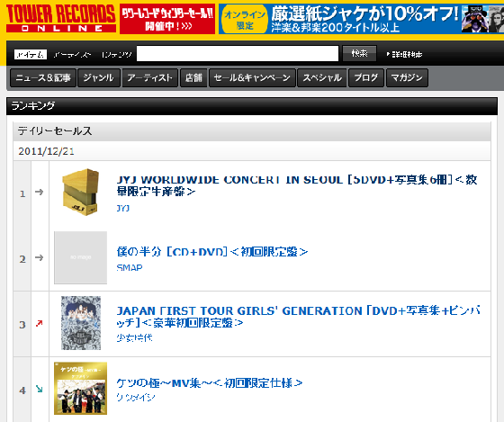
Task: Open the マガジン menu
Action: 407,77
